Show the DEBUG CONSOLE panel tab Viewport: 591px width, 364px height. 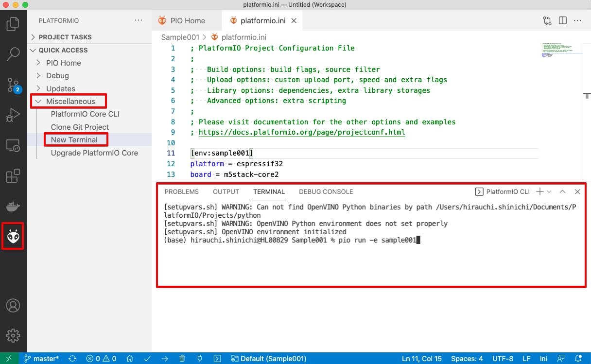(326, 191)
